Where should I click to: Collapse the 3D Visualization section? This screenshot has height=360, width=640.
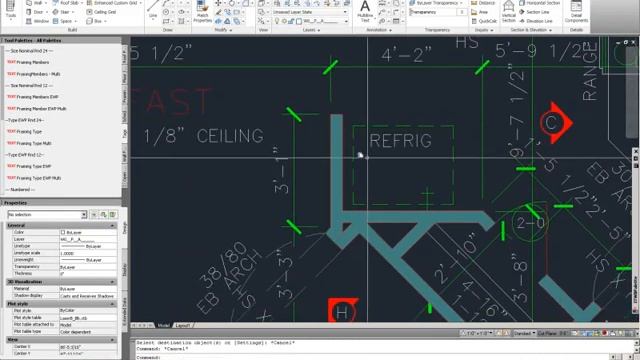pos(112,282)
